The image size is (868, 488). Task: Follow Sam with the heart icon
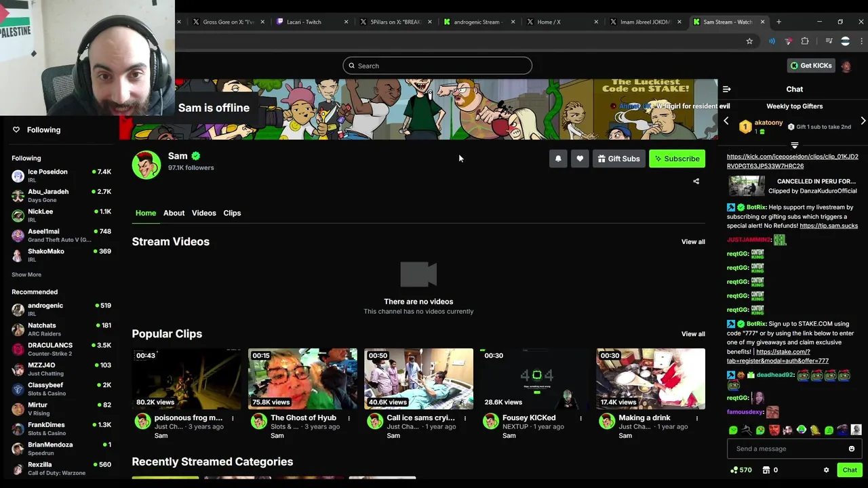click(580, 159)
